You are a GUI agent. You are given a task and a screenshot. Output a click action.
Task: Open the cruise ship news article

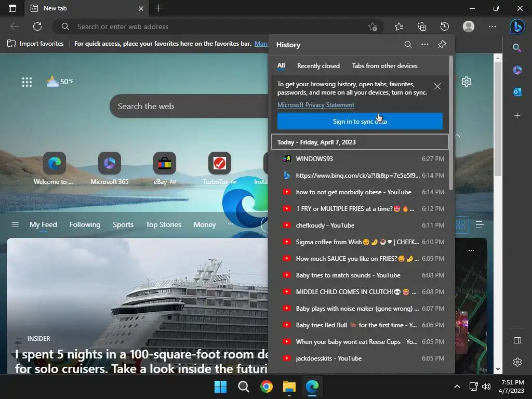point(137,305)
